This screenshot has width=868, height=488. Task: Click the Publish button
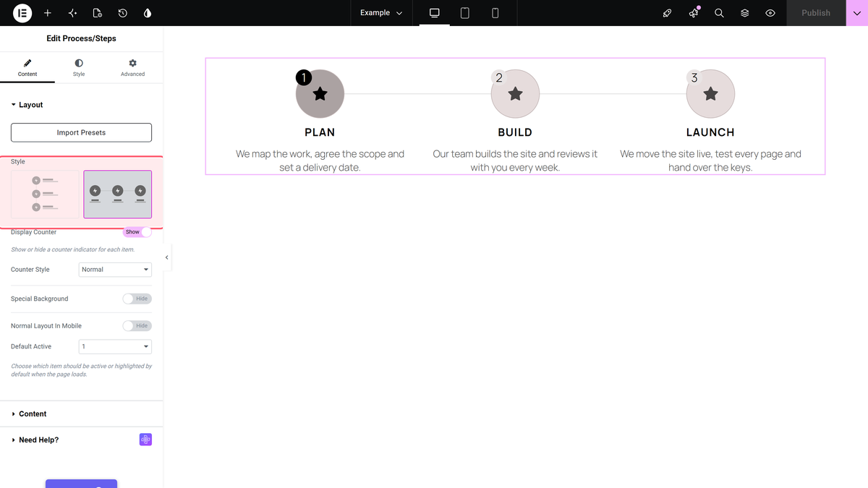[x=816, y=13]
